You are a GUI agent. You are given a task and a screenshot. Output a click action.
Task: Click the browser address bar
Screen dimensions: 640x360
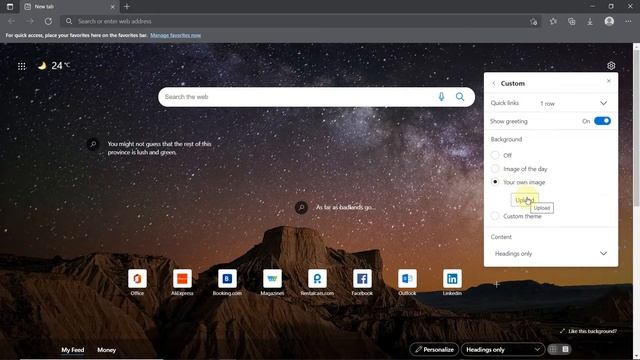point(300,21)
